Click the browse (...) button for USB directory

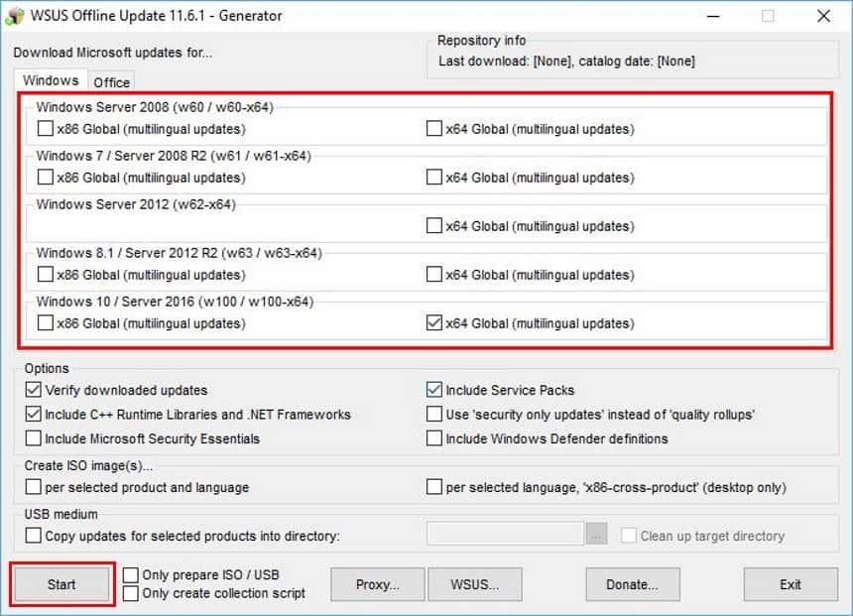click(596, 535)
